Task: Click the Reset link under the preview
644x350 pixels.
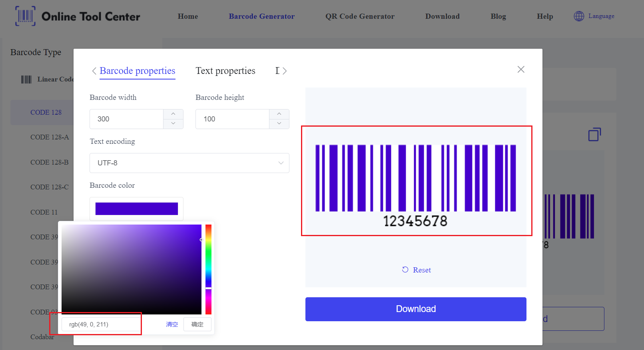Action: click(x=416, y=270)
